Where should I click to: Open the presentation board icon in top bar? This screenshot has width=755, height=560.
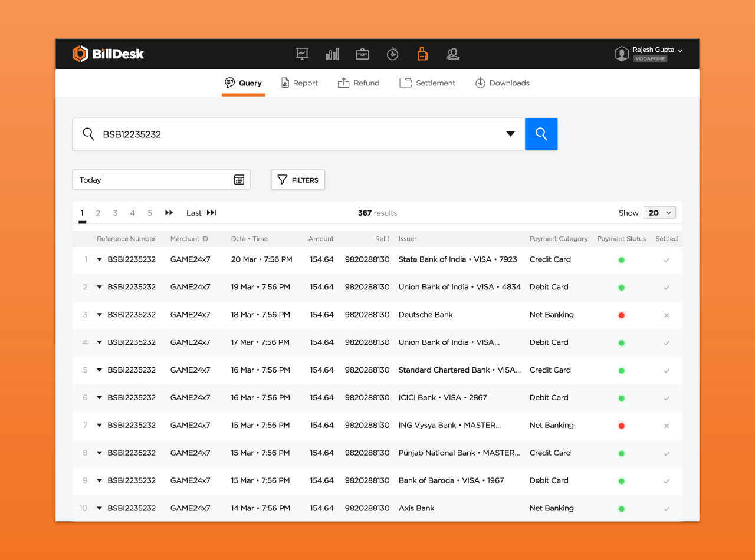point(302,54)
